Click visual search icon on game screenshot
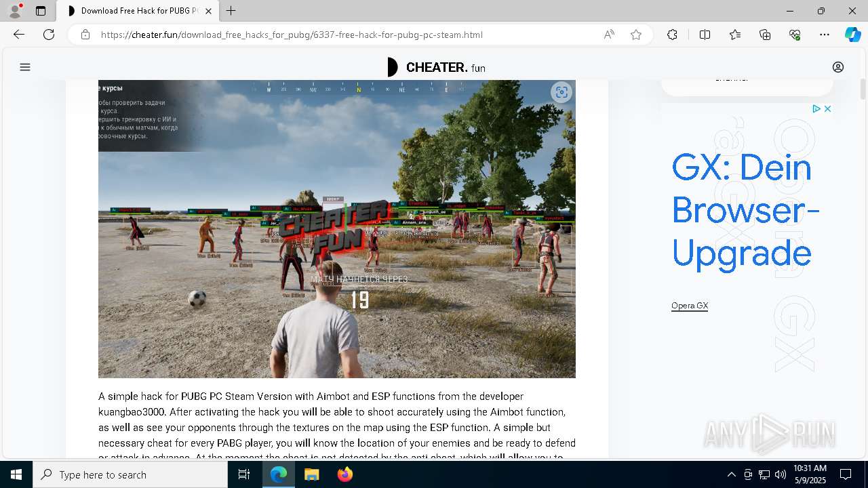The height and width of the screenshot is (488, 868). [561, 92]
